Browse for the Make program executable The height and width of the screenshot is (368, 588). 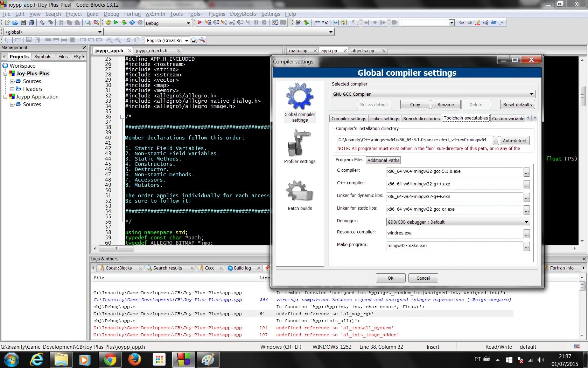pos(526,246)
